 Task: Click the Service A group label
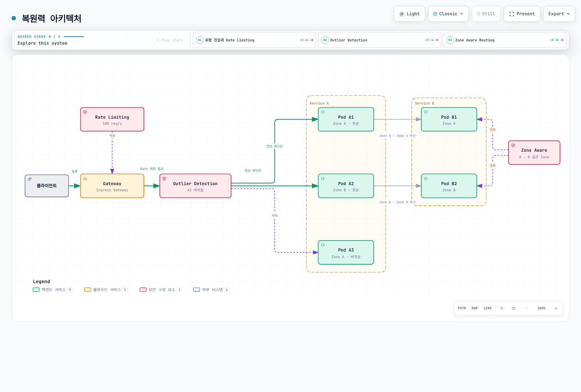[x=319, y=103]
